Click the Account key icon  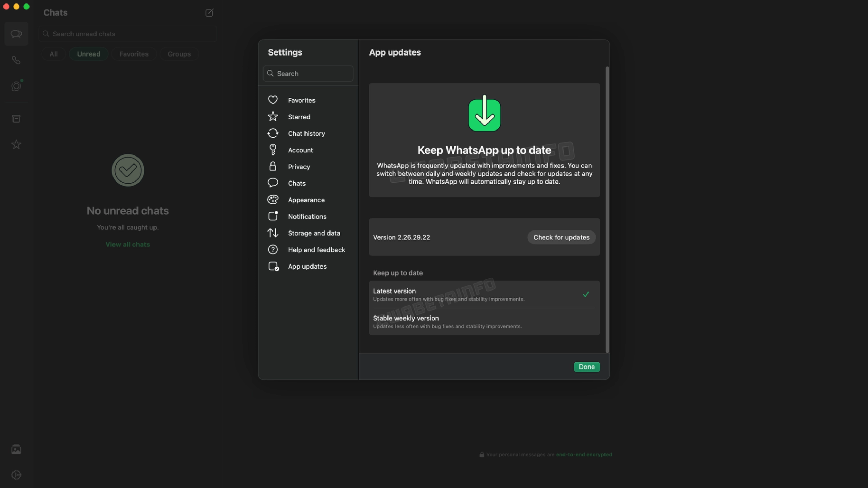point(273,150)
